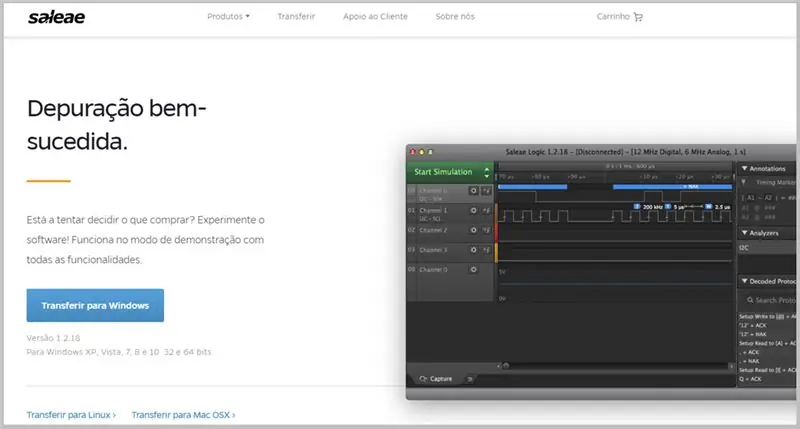Open the Transferir menu item
800x429 pixels.
click(296, 16)
